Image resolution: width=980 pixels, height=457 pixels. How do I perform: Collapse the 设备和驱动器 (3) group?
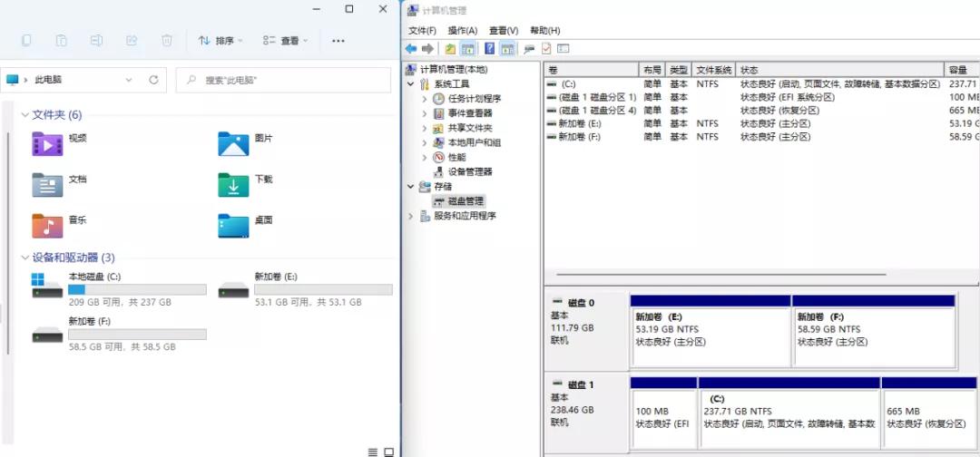click(x=25, y=258)
